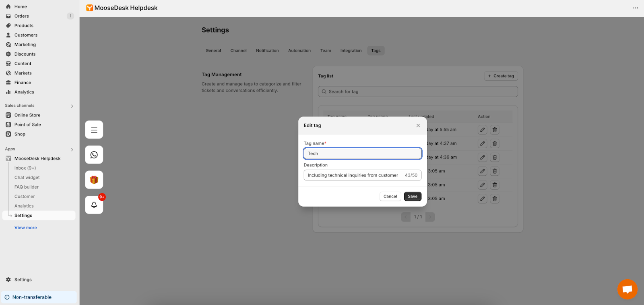Delete the tag updated at 4:37 am
This screenshot has height=305, width=644.
coord(495,143)
